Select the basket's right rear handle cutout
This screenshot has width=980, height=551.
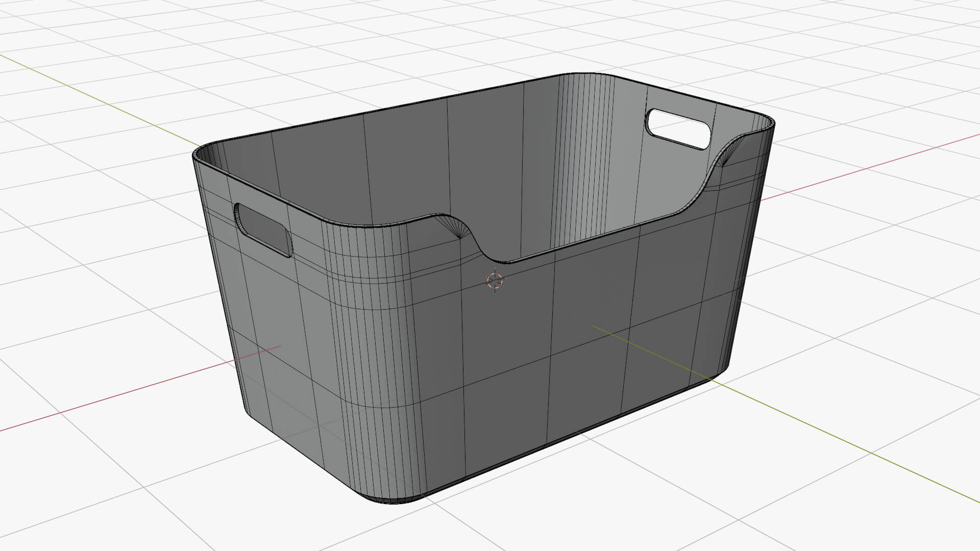coord(678,129)
